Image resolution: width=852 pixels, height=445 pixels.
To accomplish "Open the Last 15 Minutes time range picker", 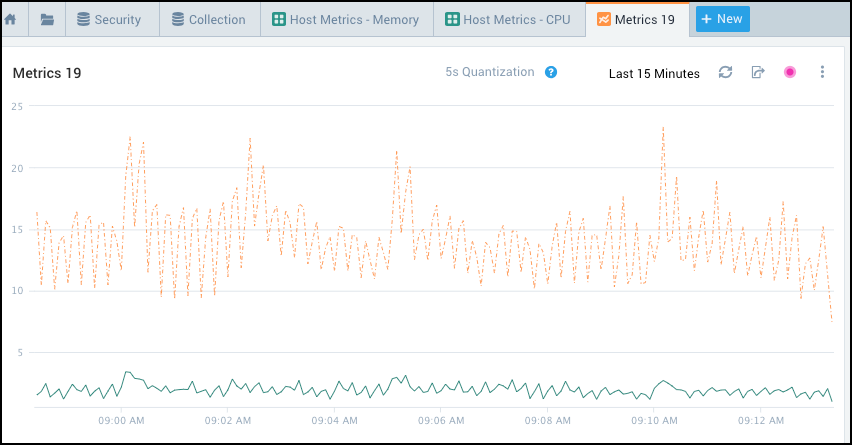I will 654,73.
